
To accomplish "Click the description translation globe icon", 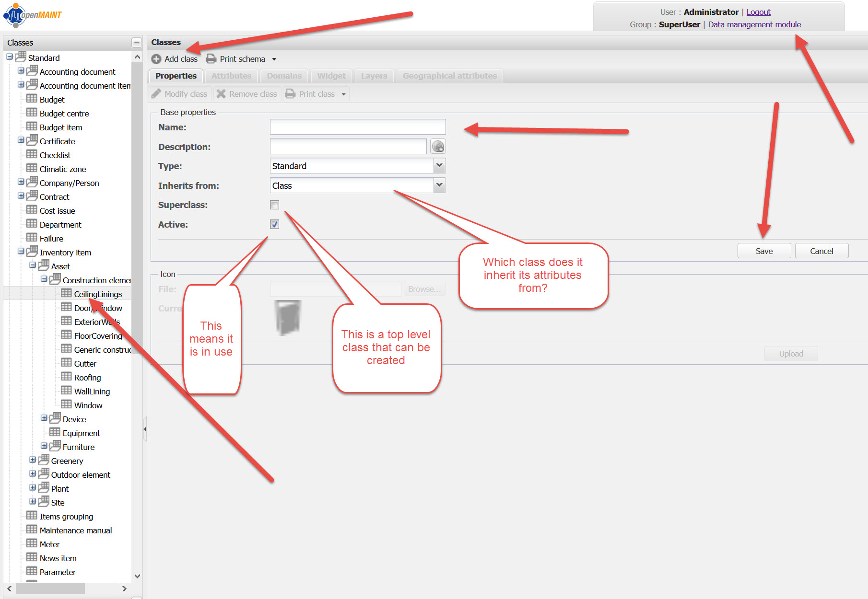I will [x=438, y=147].
